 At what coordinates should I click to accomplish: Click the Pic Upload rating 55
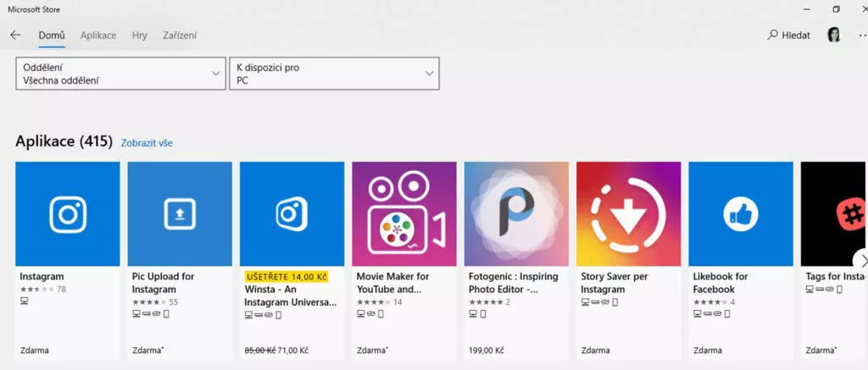(x=156, y=302)
